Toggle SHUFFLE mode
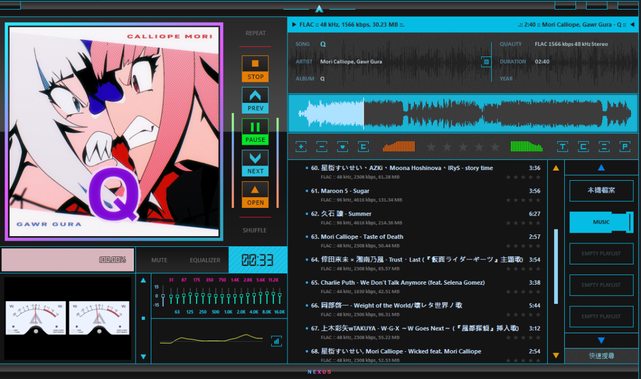 click(254, 230)
